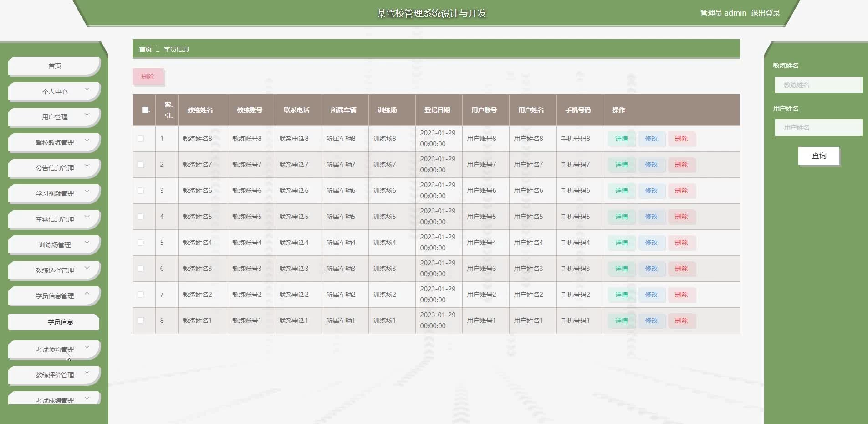This screenshot has height=424, width=868.
Task: Open 详情 for row with 教练姓名8
Action: click(621, 139)
